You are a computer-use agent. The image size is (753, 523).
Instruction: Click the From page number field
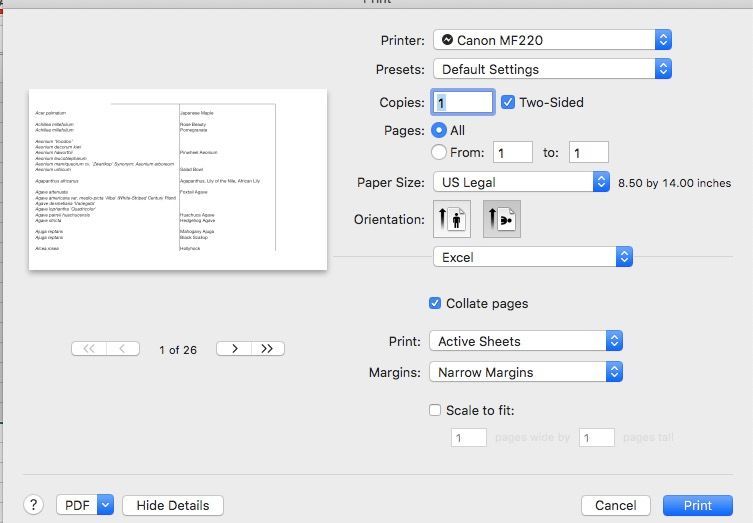[x=513, y=153]
